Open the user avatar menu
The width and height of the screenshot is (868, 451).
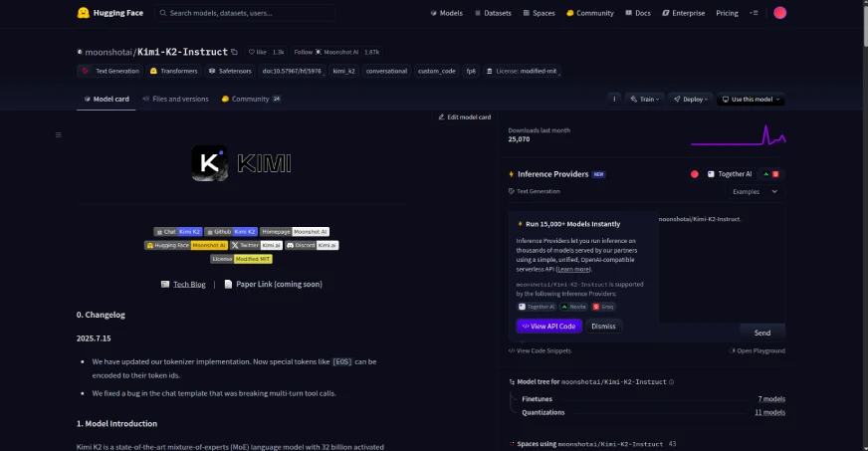pos(779,13)
